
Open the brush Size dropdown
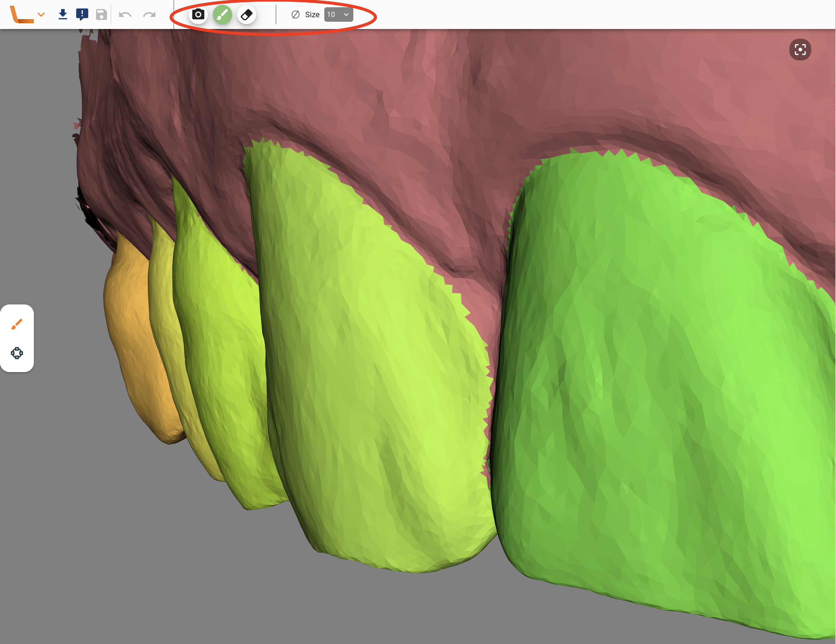(x=339, y=14)
